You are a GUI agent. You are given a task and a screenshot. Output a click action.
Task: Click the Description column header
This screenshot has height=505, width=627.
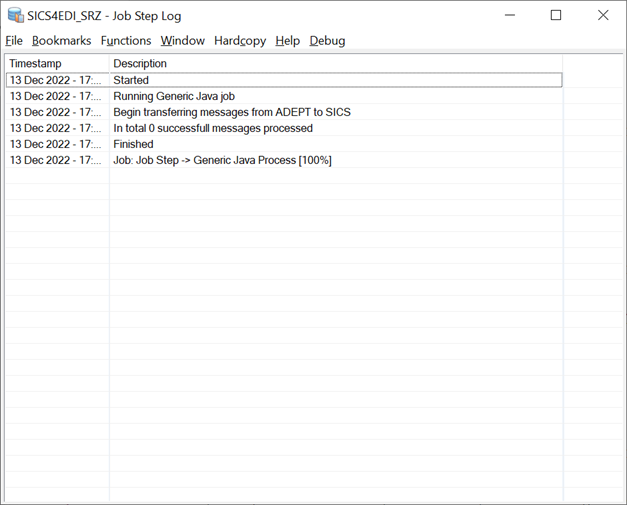pos(140,64)
